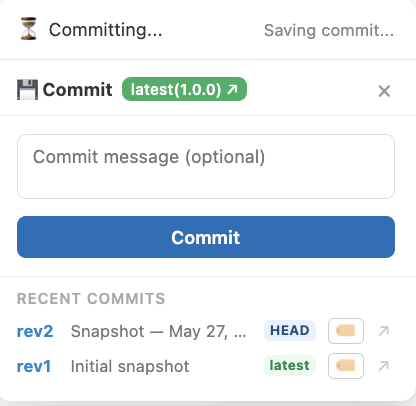The width and height of the screenshot is (416, 406).
Task: Click the hourglass Committing icon
Action: [29, 29]
